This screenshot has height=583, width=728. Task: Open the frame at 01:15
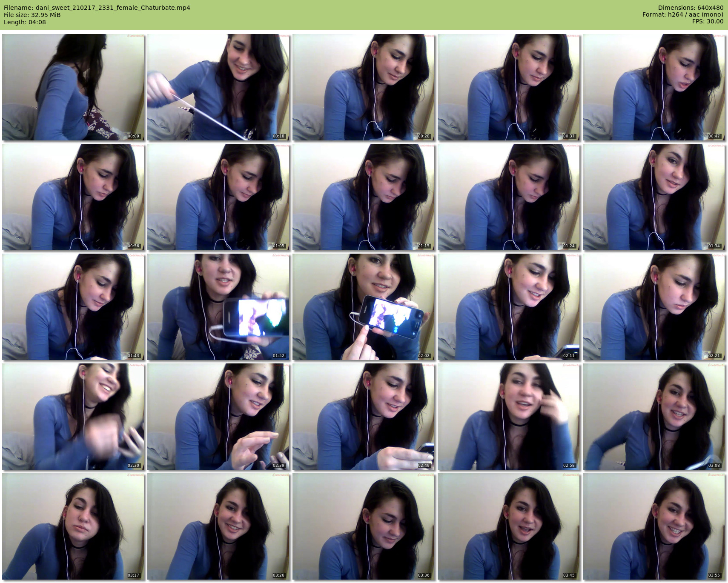(x=364, y=197)
